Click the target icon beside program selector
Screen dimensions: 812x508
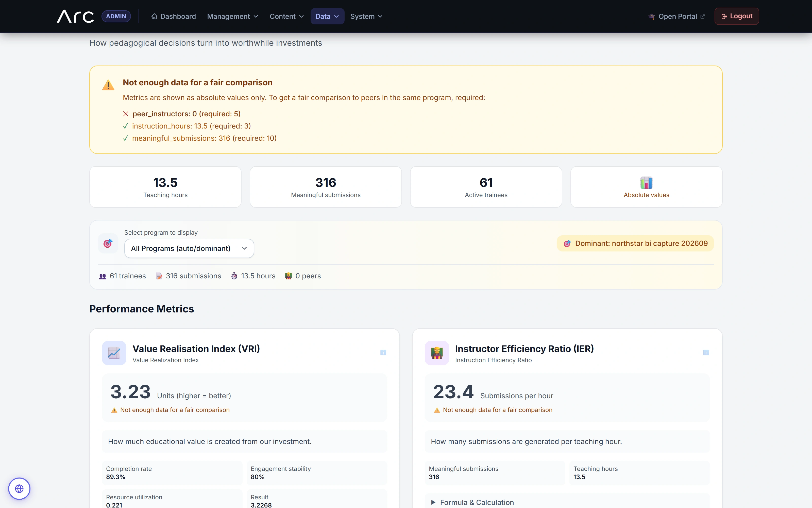click(x=108, y=243)
